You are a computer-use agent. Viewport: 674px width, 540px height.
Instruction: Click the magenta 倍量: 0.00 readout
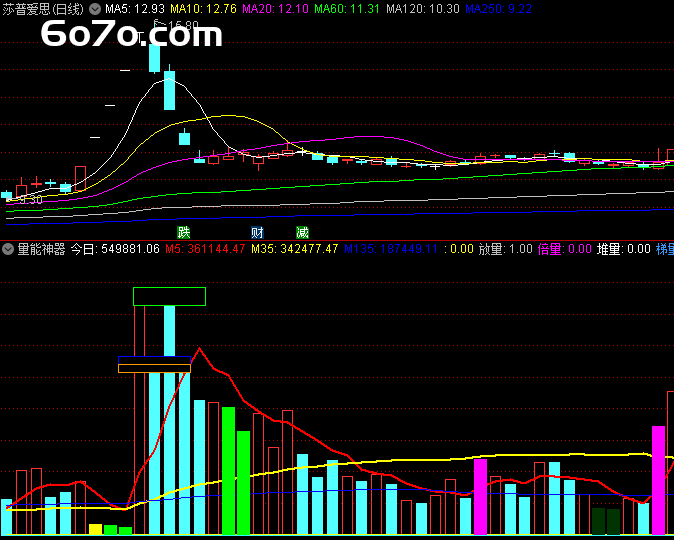(565, 249)
